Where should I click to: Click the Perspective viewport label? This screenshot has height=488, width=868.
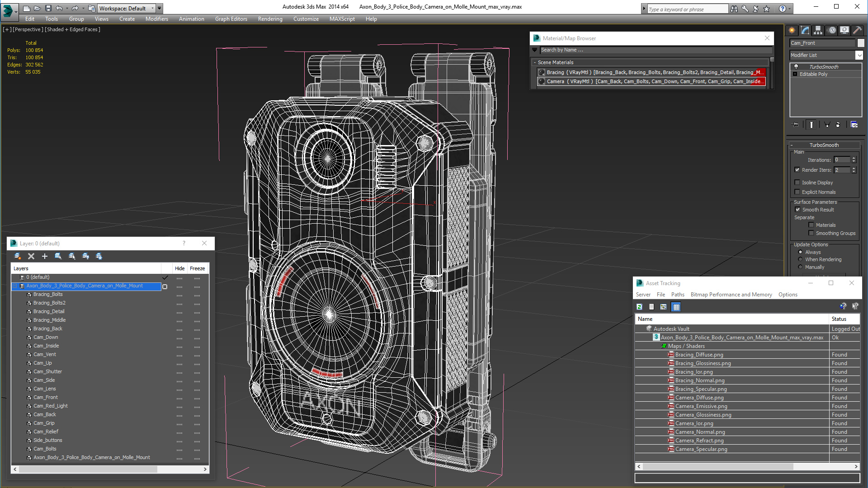click(x=28, y=29)
